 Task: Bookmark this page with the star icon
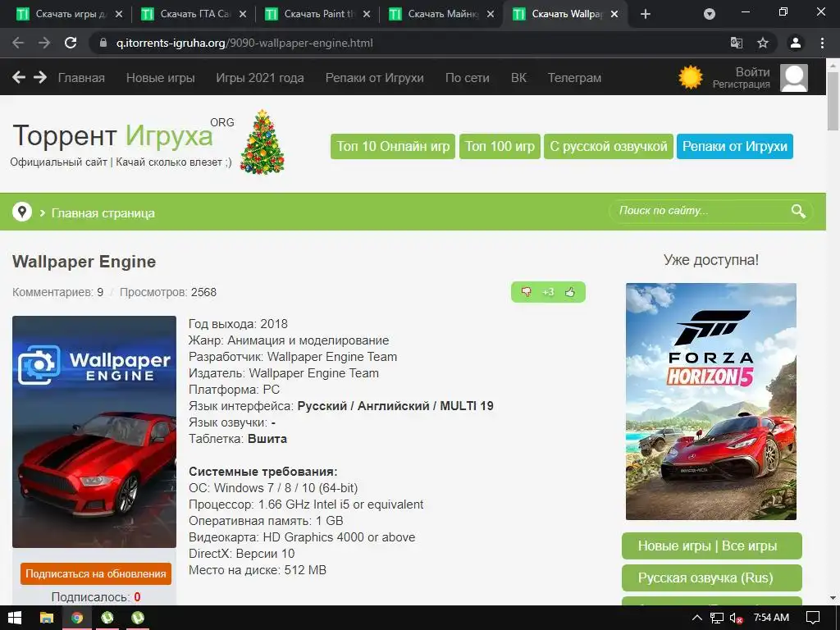[x=763, y=43]
